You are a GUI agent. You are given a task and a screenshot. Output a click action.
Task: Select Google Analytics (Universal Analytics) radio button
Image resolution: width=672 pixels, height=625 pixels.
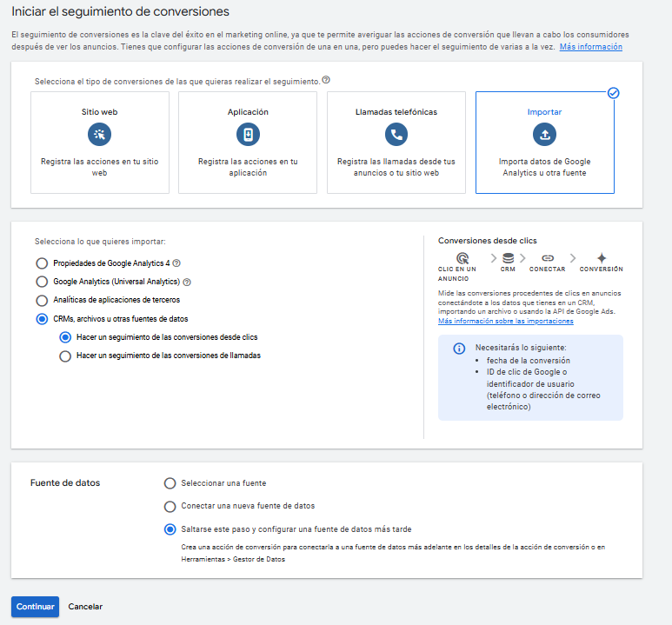point(42,282)
